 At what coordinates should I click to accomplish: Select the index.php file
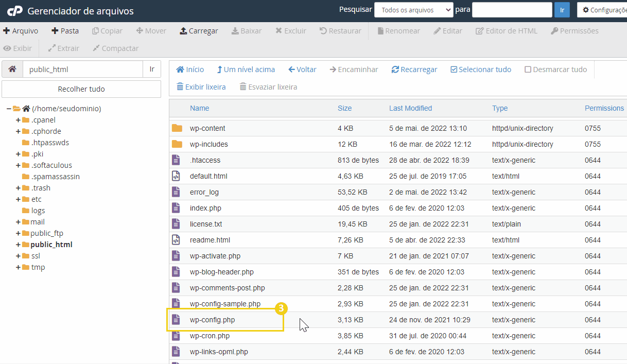click(205, 208)
